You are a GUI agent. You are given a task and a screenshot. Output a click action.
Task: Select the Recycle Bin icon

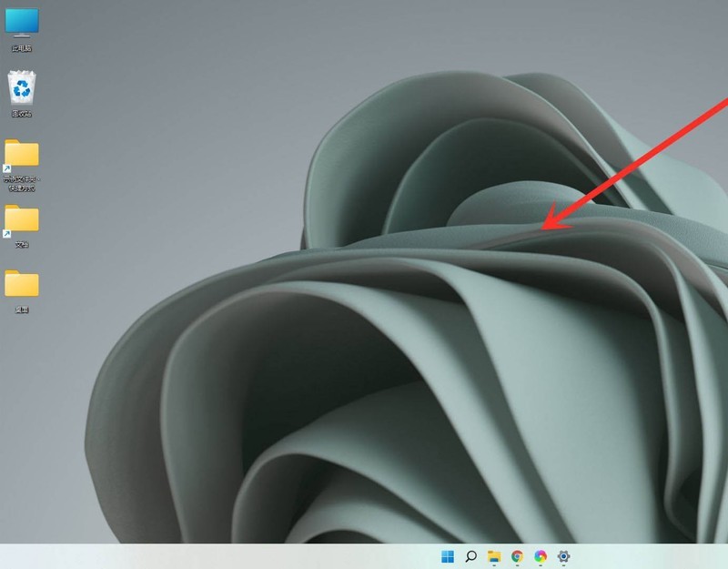point(22,88)
